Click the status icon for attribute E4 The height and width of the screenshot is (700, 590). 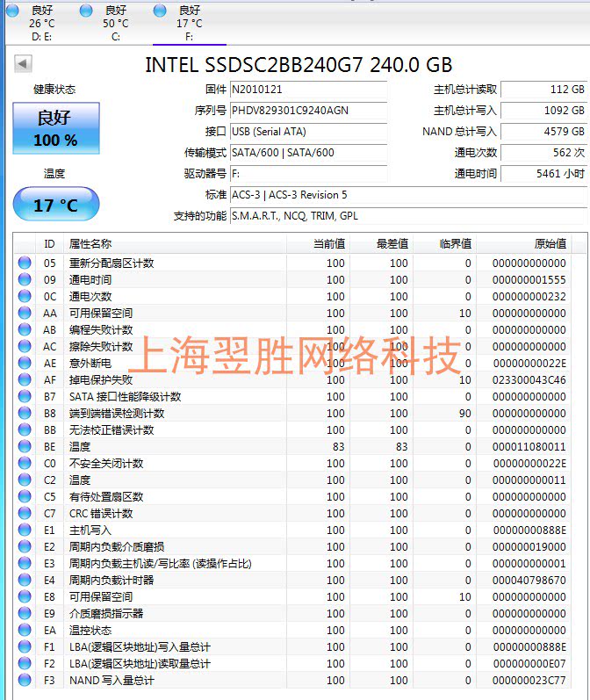pos(25,580)
